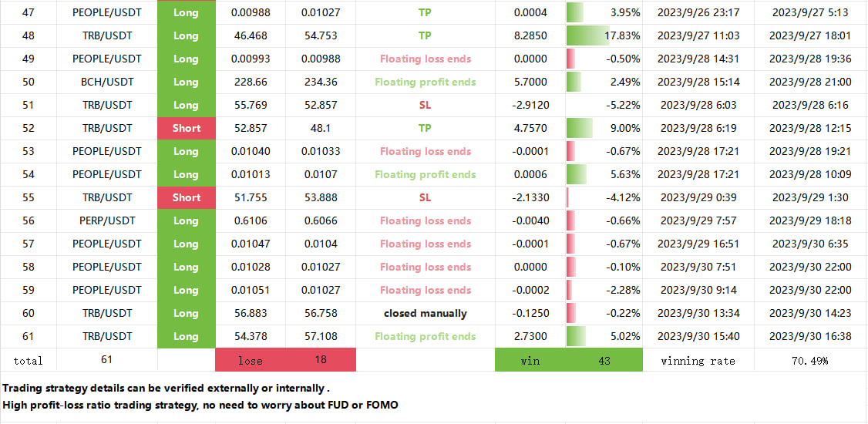This screenshot has height=424, width=868.
Task: Click the 17.83% profit bar cell
Action: [604, 35]
